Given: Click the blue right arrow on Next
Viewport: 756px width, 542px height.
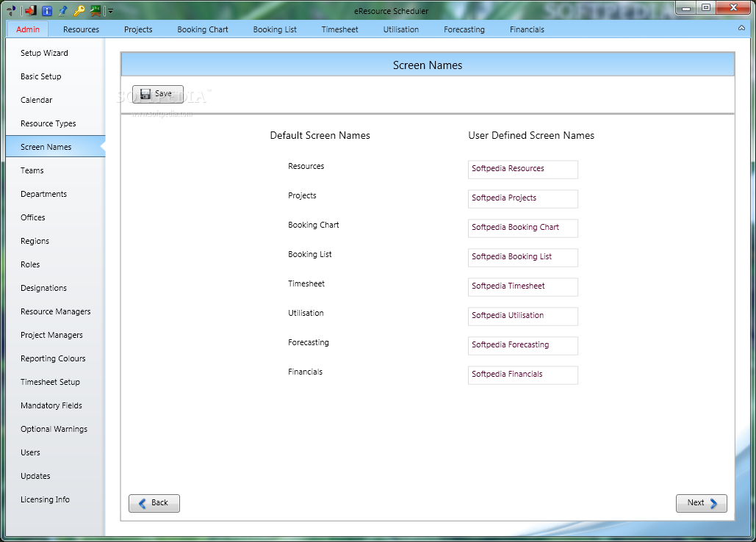Looking at the screenshot, I should pos(713,504).
